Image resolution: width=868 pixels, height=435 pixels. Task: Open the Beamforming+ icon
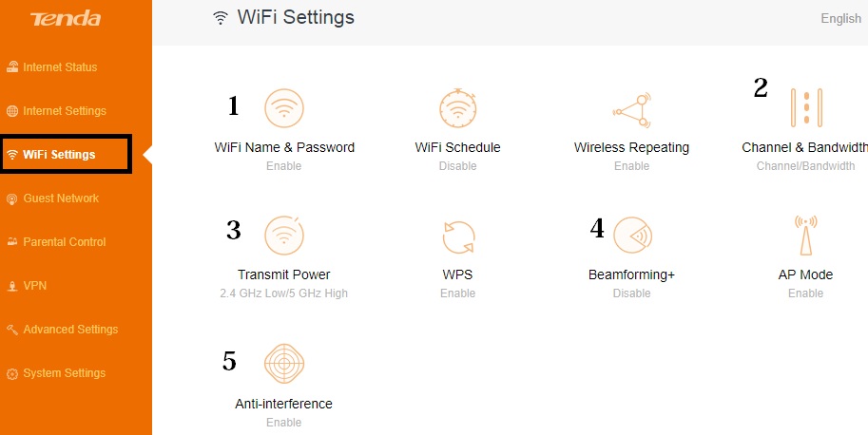point(631,236)
